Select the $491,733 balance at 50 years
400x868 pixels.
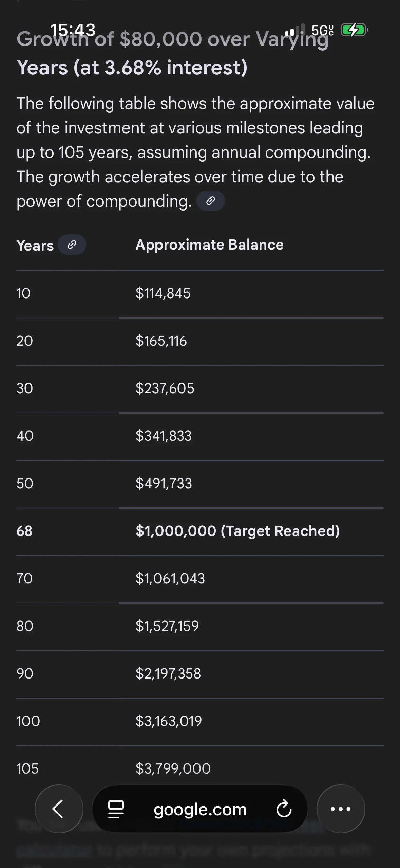[x=164, y=484]
